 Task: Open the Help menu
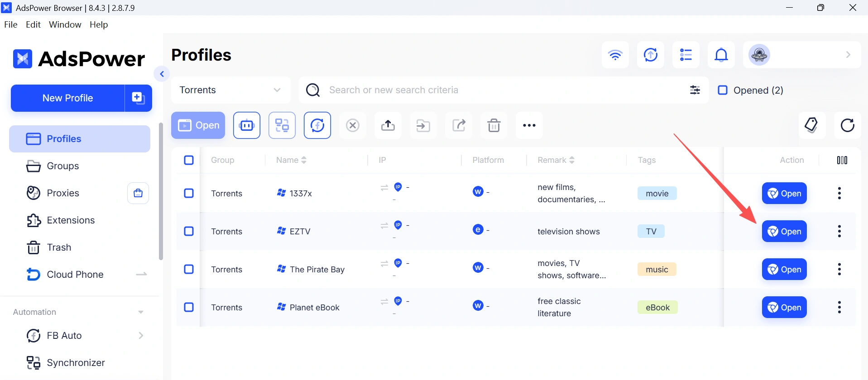[x=99, y=24]
